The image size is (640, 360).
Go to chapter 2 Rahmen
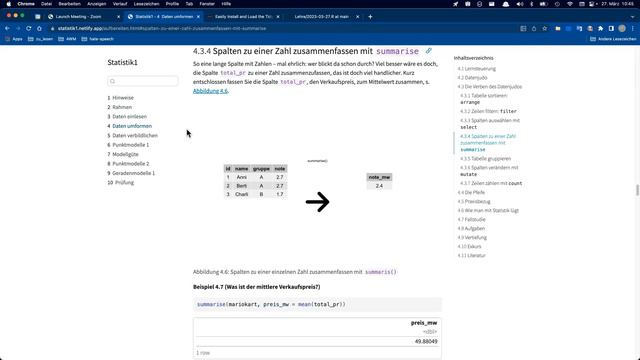120,107
